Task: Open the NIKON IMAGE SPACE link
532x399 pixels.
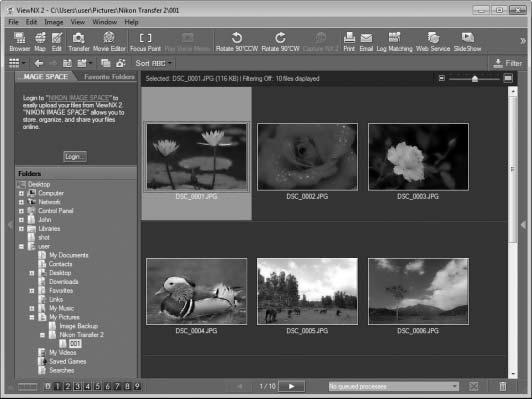Action: 78,98
